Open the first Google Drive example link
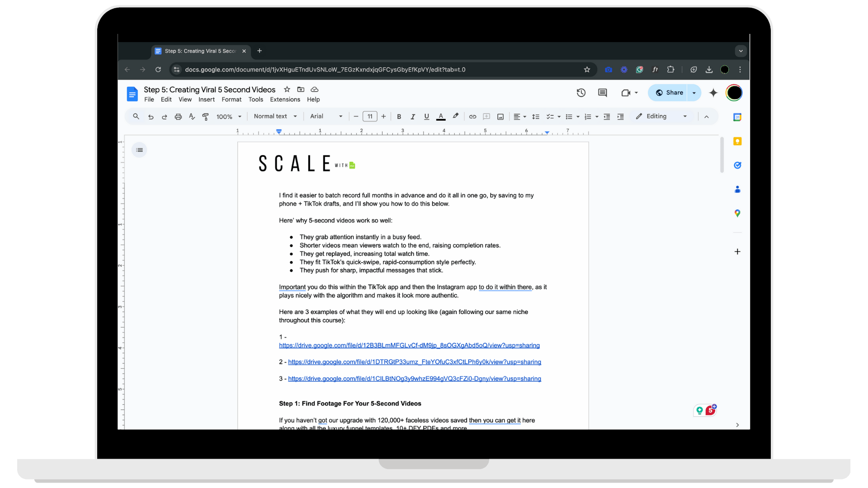The image size is (868, 488). coord(409,346)
